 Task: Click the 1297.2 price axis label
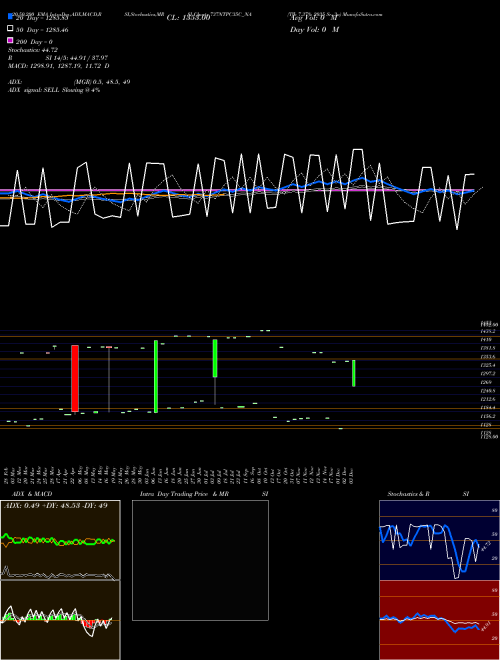pyautogui.click(x=487, y=374)
